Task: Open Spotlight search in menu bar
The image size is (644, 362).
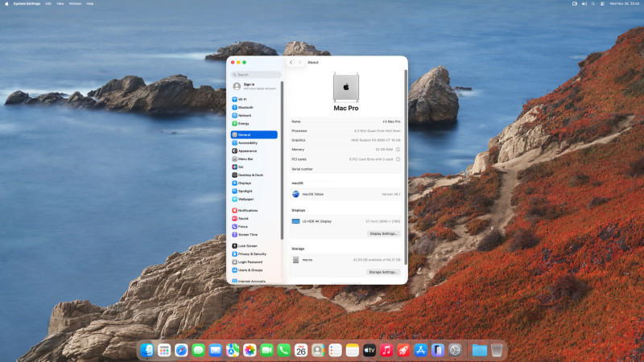Action: (593, 4)
